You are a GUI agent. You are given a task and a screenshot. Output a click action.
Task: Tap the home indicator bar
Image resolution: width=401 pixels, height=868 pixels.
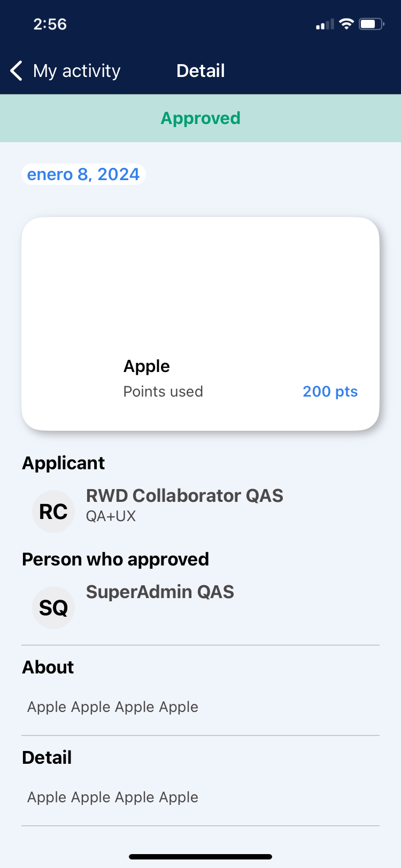(x=200, y=857)
